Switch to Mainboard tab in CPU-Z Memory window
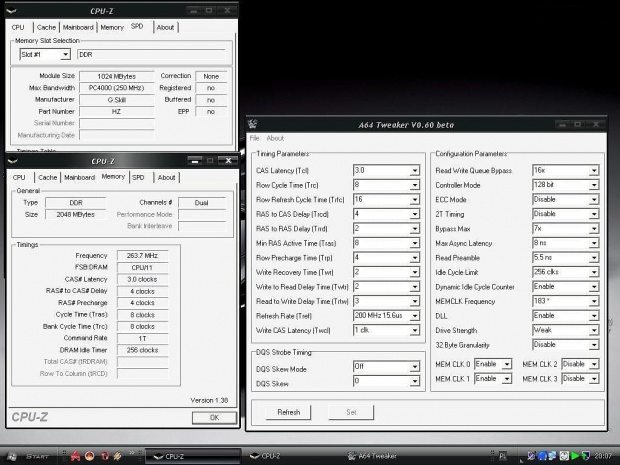This screenshot has height=465, width=620. (x=79, y=178)
